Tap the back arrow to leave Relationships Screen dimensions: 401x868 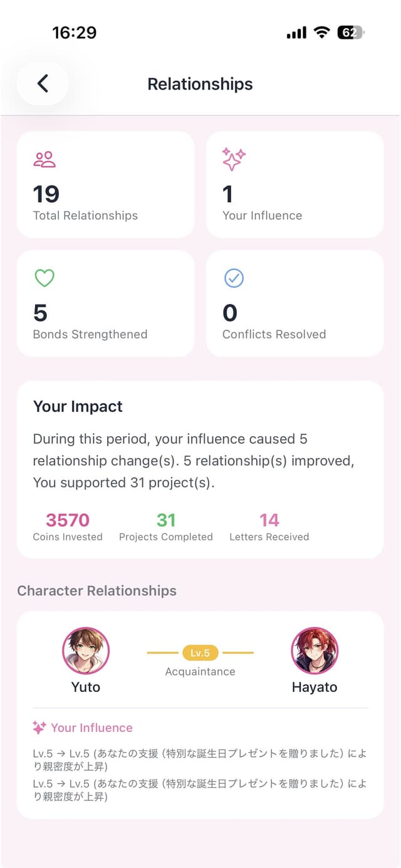click(x=42, y=83)
